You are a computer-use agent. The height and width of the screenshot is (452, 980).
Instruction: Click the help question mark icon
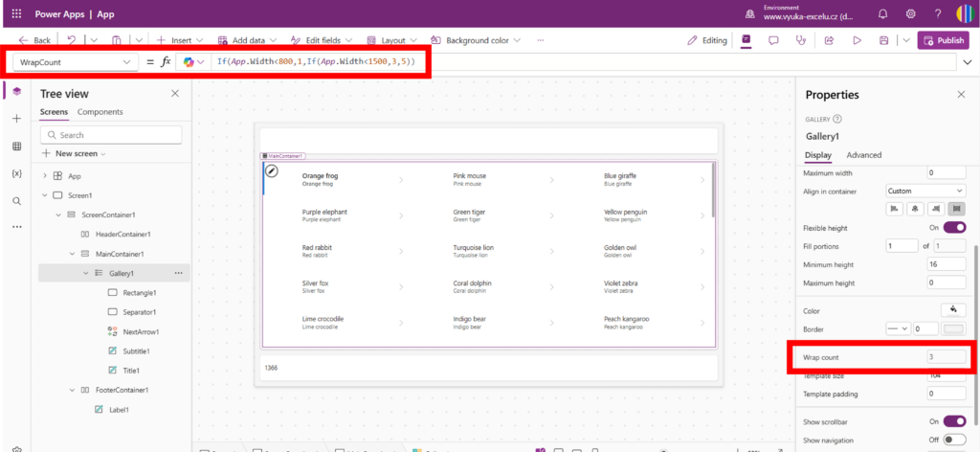pyautogui.click(x=938, y=13)
